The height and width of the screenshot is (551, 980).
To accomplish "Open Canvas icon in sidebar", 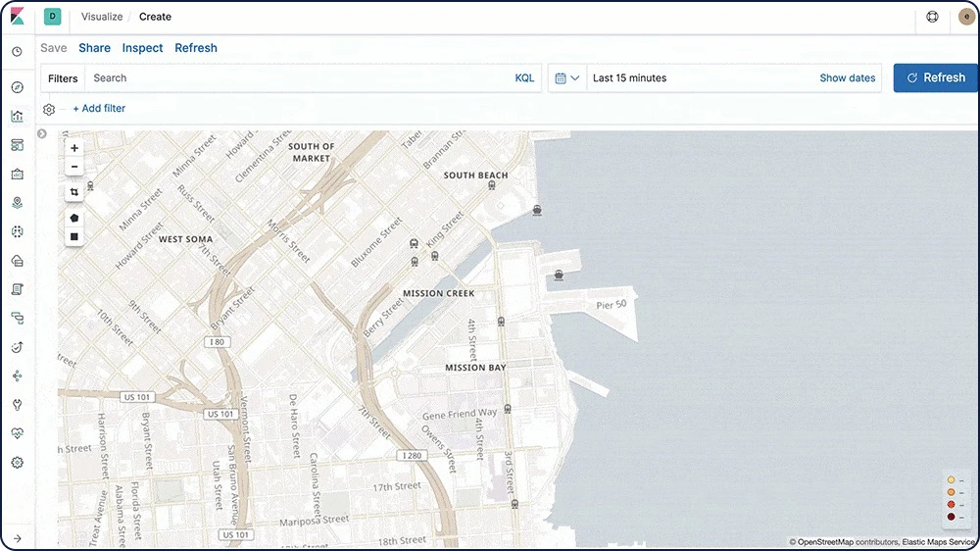I will (x=18, y=174).
